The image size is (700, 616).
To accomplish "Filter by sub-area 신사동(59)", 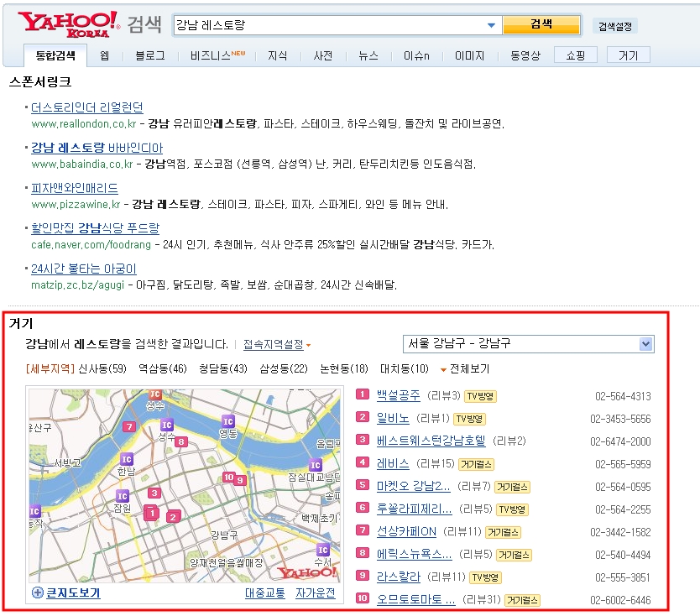I will coord(102,368).
